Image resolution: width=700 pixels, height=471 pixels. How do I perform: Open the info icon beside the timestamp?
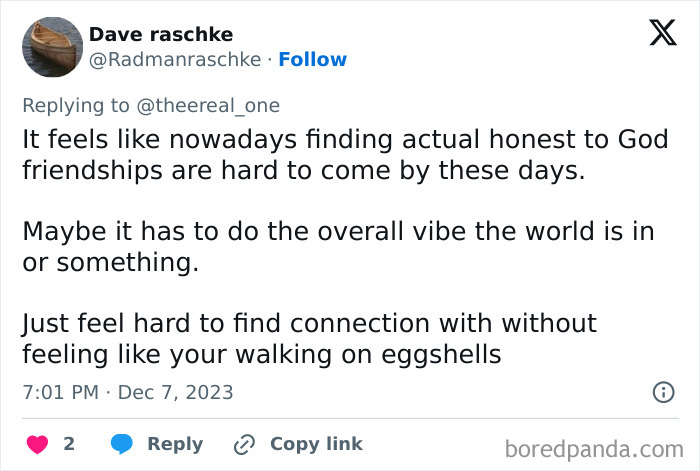pyautogui.click(x=663, y=392)
